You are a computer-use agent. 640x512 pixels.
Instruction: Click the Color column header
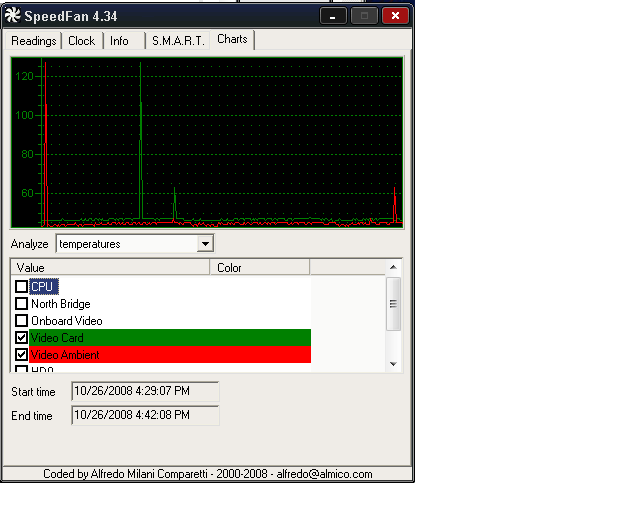coord(260,268)
